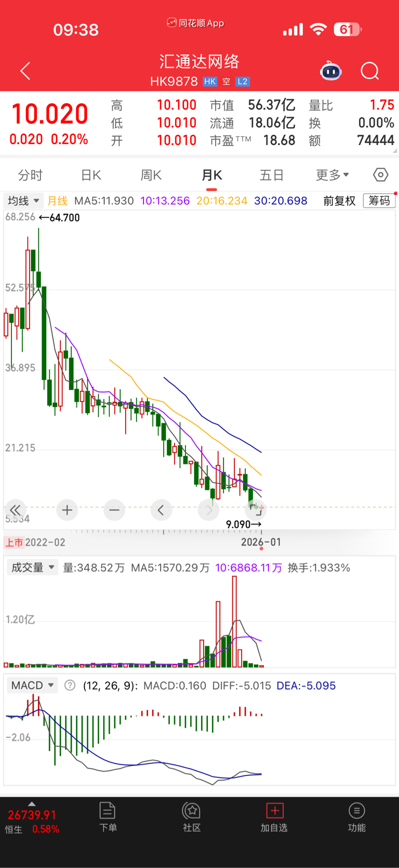Screen dimensions: 399x868
Task: Tap the stock title 汇通达网络
Action: [199, 61]
